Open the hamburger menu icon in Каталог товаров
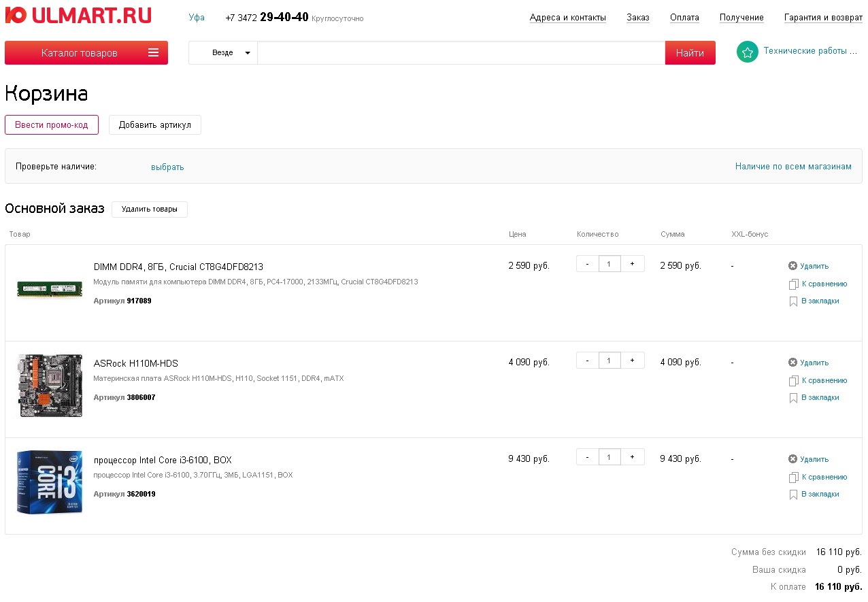Image resolution: width=868 pixels, height=602 pixels. [x=153, y=53]
